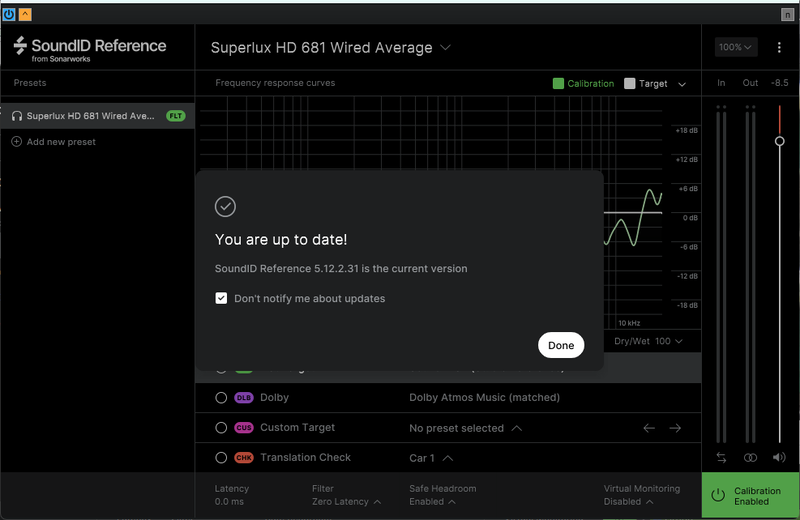Viewport: 800px width, 520px height.
Task: Click the 0 dB scale label
Action: tap(690, 218)
